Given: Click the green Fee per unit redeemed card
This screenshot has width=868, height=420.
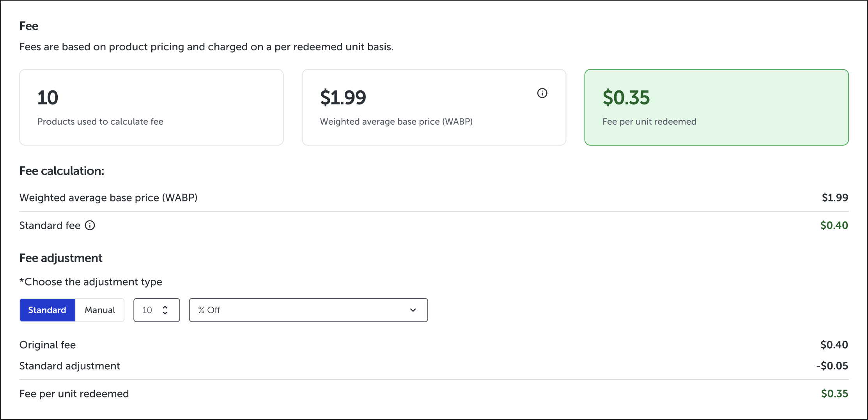Looking at the screenshot, I should [716, 108].
